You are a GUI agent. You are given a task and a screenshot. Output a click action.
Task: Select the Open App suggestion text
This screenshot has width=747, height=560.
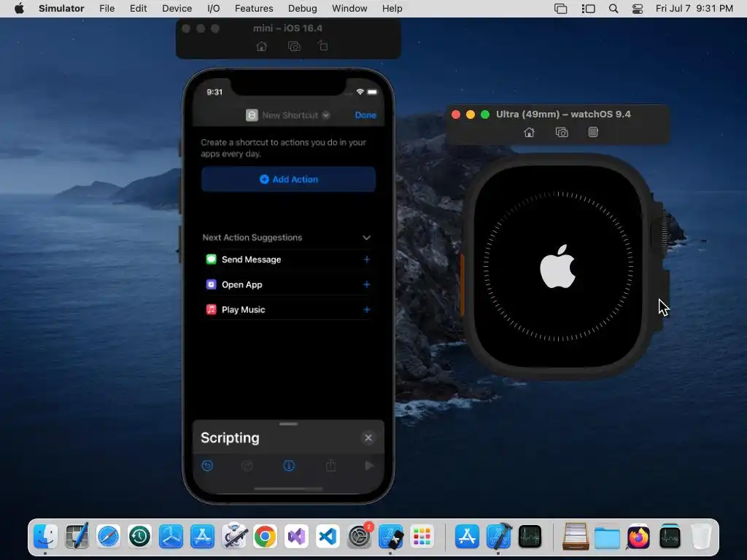tap(241, 285)
